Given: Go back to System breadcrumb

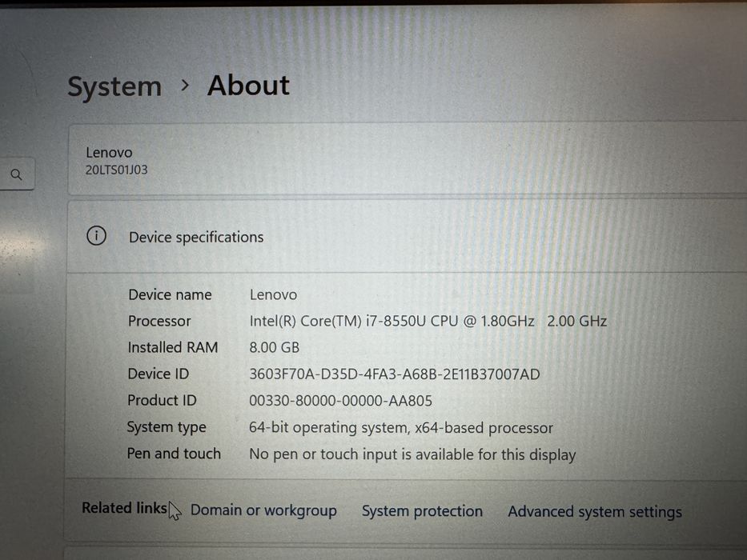Looking at the screenshot, I should click(x=114, y=86).
